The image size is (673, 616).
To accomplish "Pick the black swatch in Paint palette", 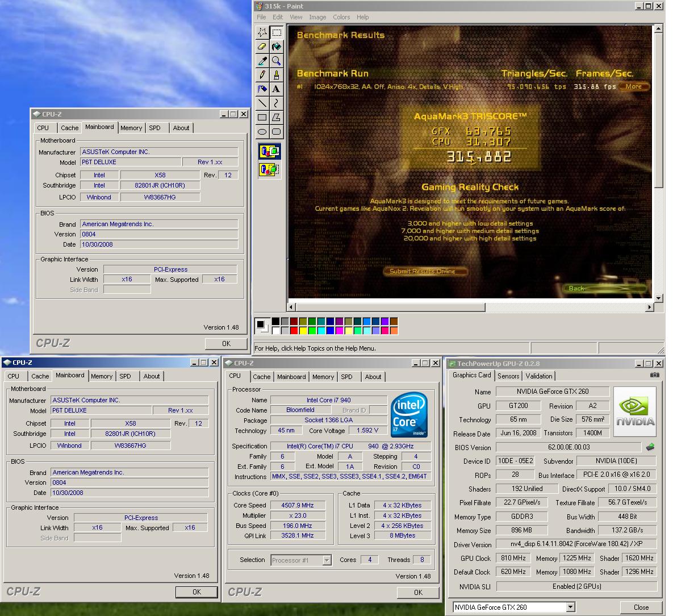I will (275, 321).
